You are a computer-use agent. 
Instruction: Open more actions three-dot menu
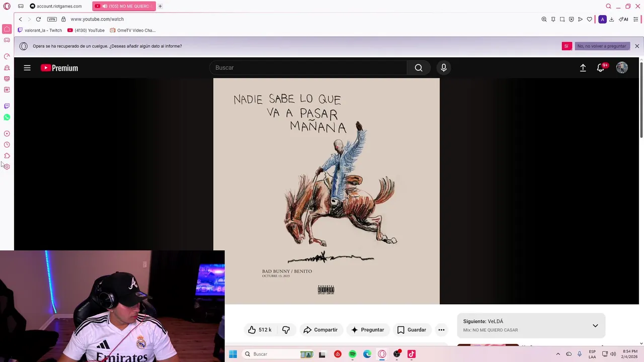point(441,330)
